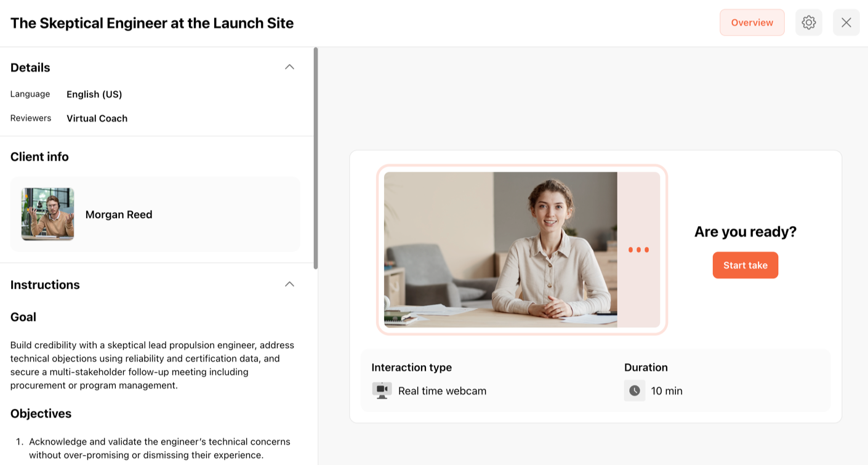Close the scenario with the X icon
The height and width of the screenshot is (465, 868).
[x=846, y=23]
